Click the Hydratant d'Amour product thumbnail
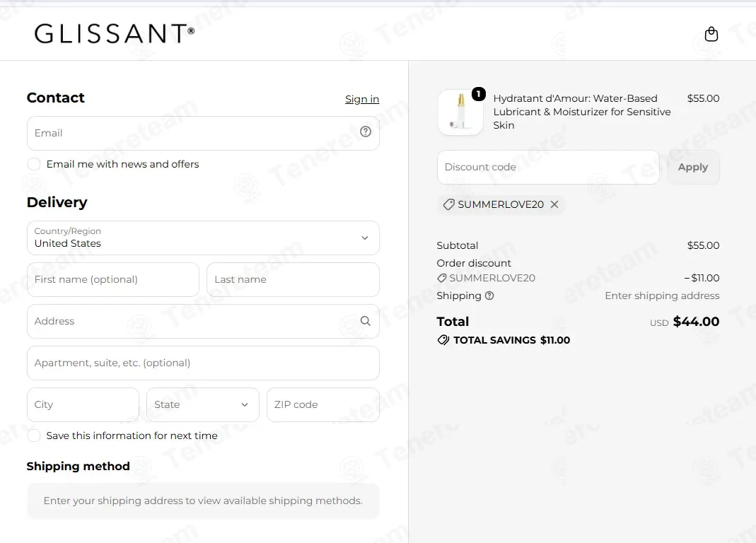Screen dimensions: 756x543 click(460, 112)
